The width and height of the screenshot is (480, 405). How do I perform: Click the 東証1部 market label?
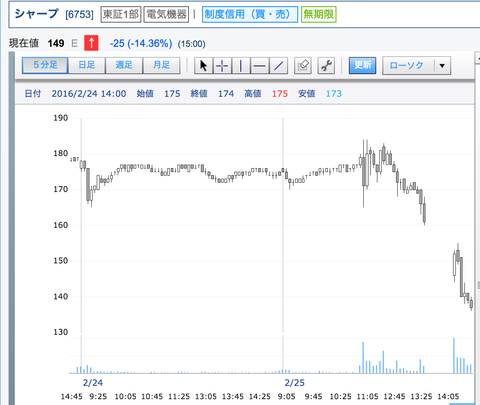click(x=121, y=14)
